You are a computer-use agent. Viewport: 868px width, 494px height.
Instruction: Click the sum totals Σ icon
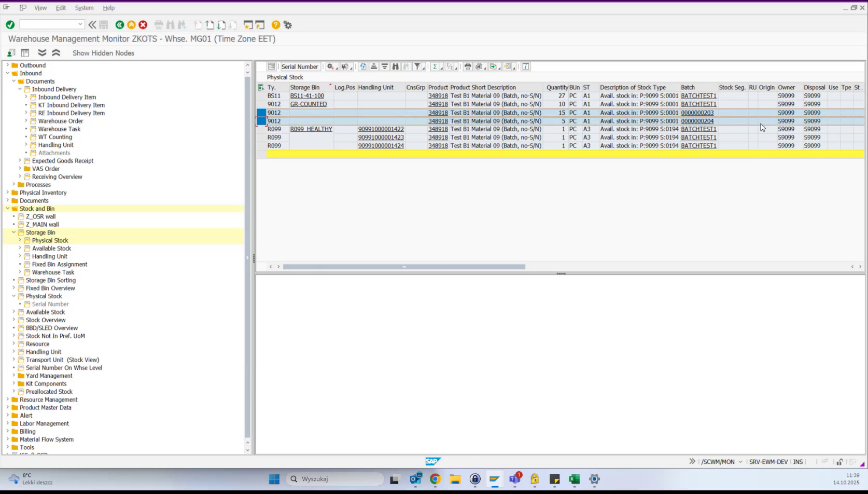[435, 66]
